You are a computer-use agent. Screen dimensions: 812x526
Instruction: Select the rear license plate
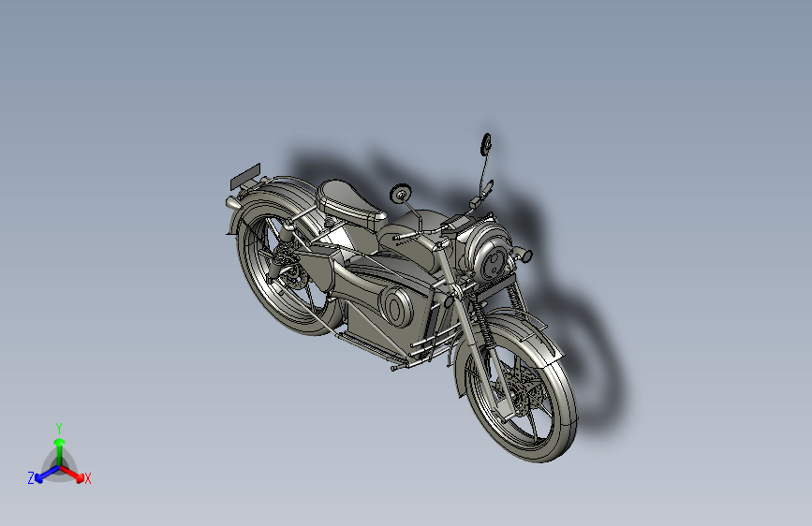pyautogui.click(x=245, y=176)
